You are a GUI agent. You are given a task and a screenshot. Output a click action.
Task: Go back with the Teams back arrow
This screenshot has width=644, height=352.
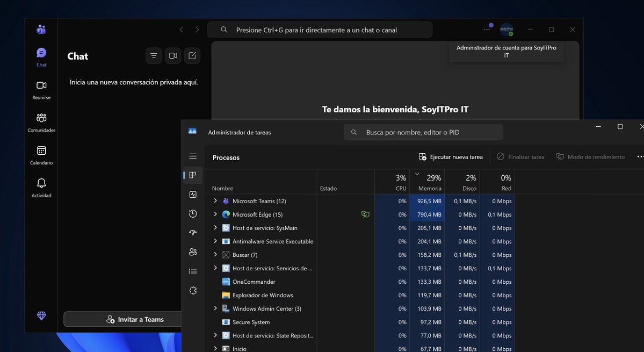click(182, 30)
